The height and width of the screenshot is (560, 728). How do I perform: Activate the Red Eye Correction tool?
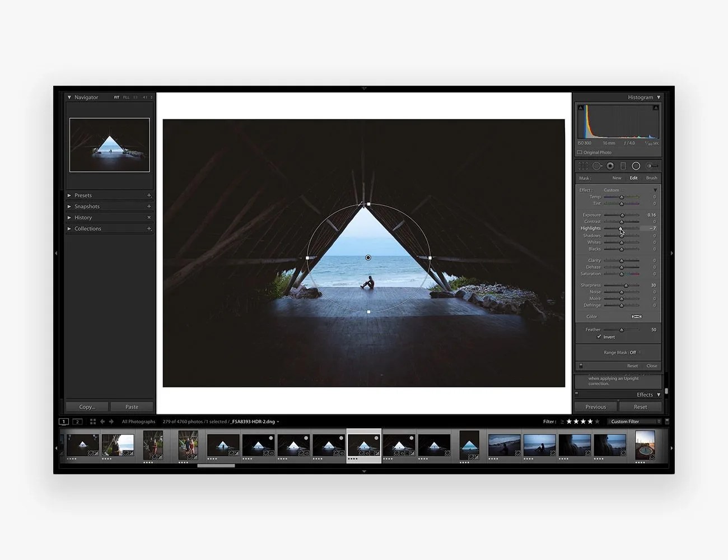(610, 166)
